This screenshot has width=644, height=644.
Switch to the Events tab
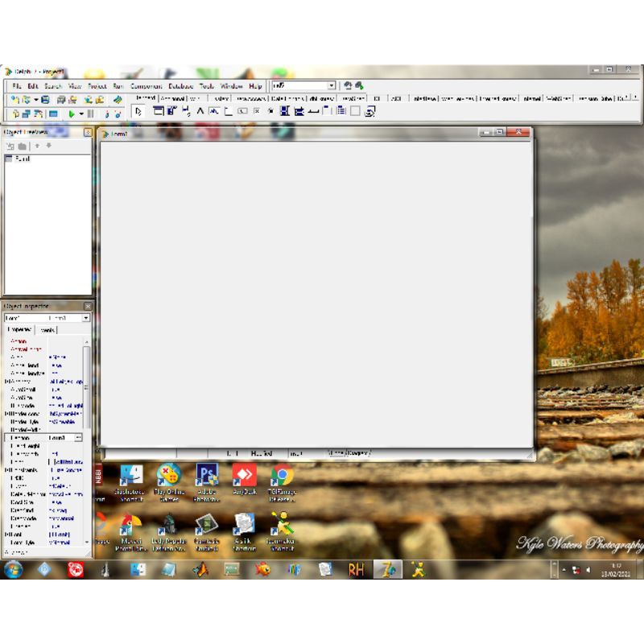coord(47,329)
